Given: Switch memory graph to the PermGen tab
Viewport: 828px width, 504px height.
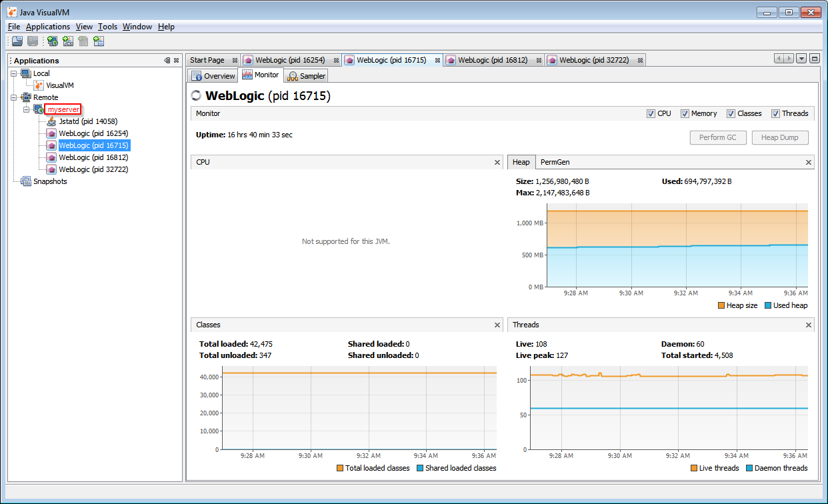Looking at the screenshot, I should pos(555,162).
